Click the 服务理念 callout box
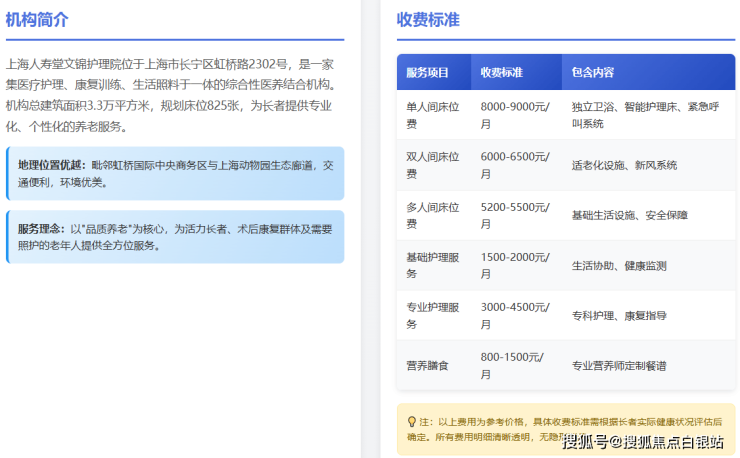Viewport: 740px width, 458px height. tap(175, 236)
